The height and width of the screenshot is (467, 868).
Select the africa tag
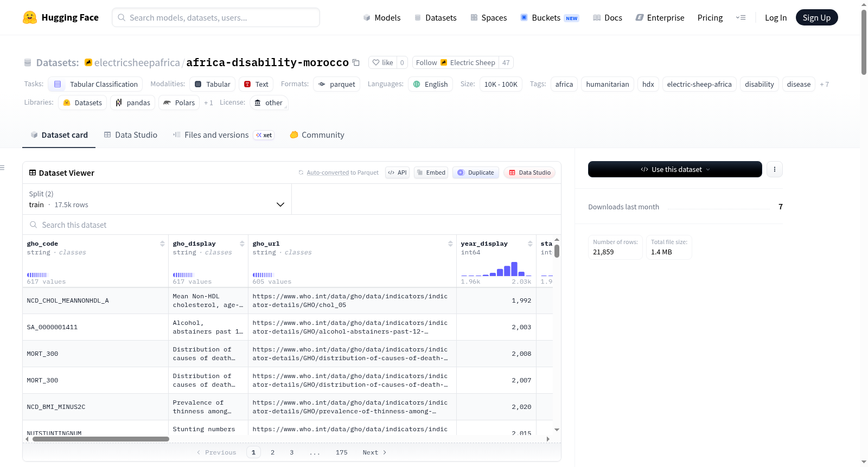tap(564, 84)
